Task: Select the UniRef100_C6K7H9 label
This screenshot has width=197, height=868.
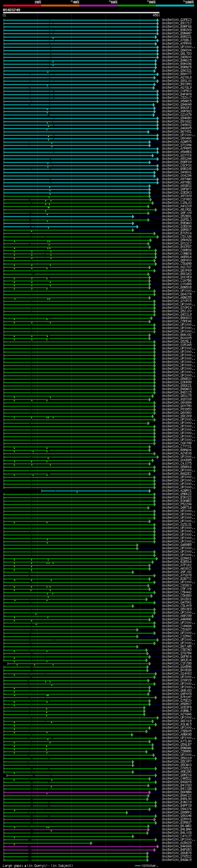Action: pos(176,443)
